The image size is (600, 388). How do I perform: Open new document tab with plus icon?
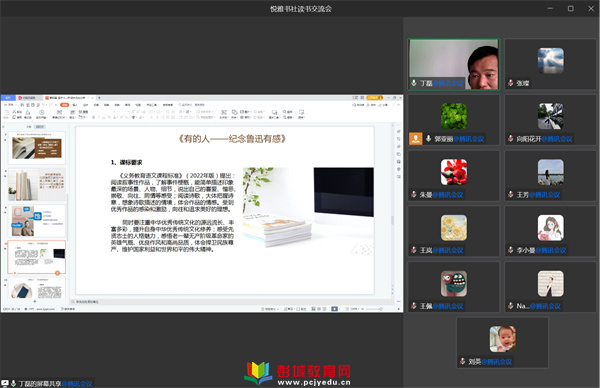(x=99, y=98)
